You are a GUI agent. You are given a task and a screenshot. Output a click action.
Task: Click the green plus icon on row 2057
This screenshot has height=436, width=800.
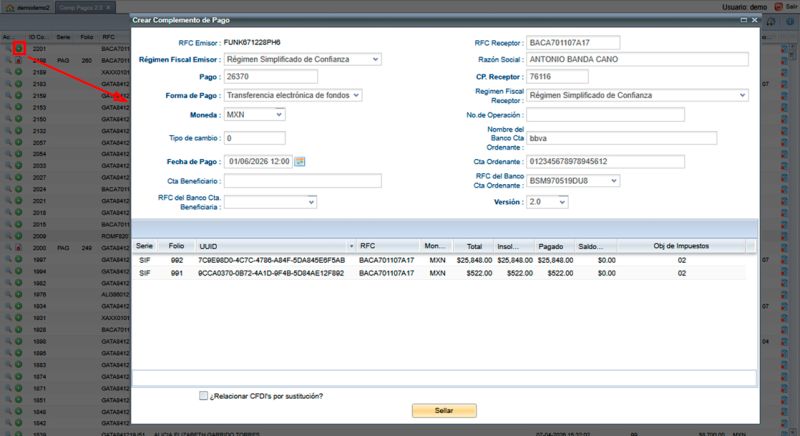[18, 142]
